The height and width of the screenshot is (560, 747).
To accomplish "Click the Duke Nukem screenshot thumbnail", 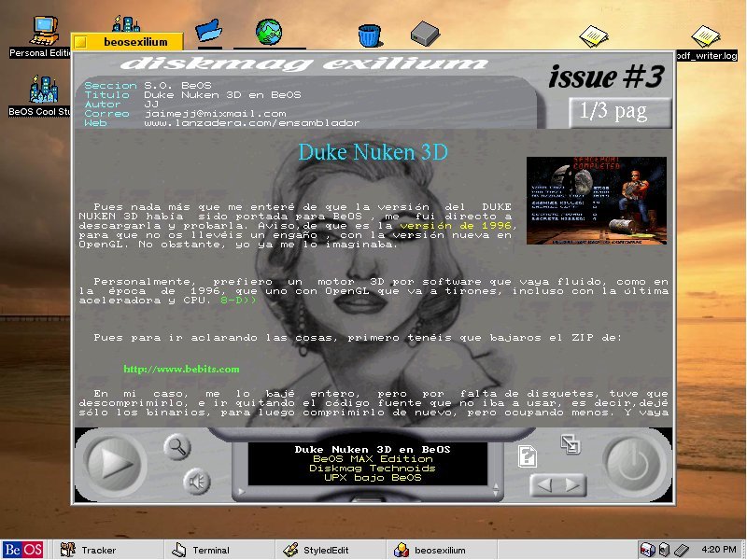I will (x=597, y=201).
